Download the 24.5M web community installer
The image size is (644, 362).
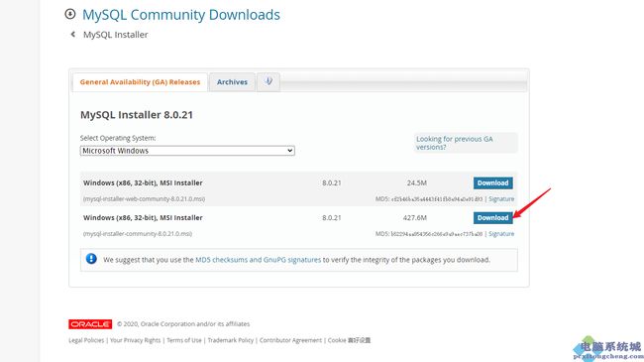point(492,183)
